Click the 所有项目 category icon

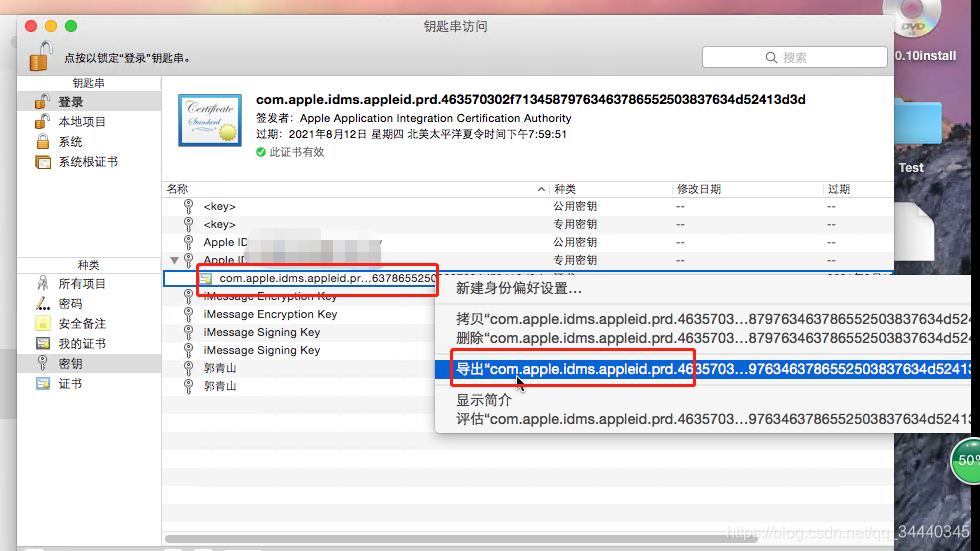coord(42,283)
